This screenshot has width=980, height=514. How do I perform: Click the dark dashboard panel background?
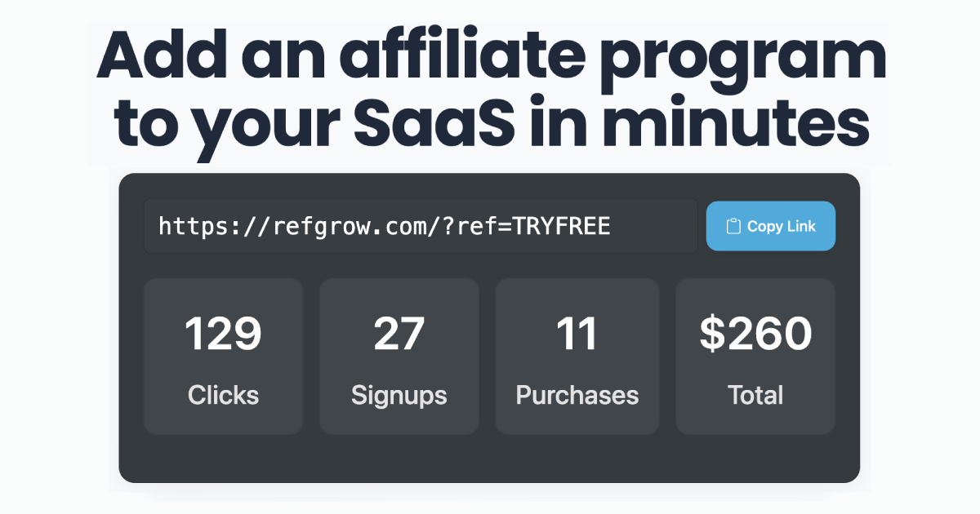pyautogui.click(x=489, y=459)
